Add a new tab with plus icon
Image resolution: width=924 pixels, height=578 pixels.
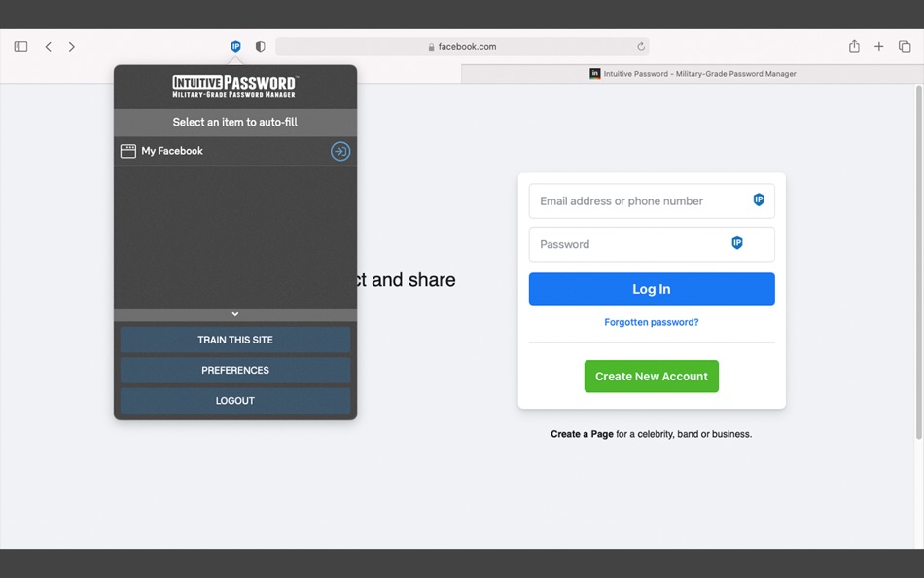point(878,46)
